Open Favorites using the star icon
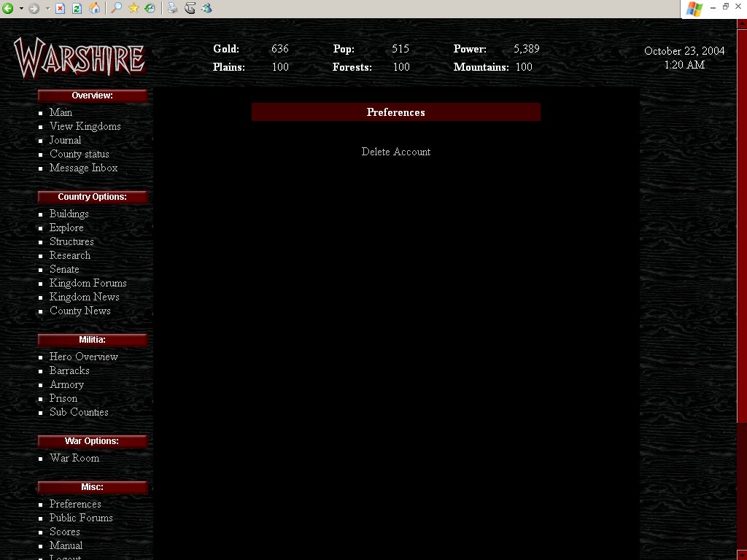Screen dimensions: 747x560 point(133,9)
